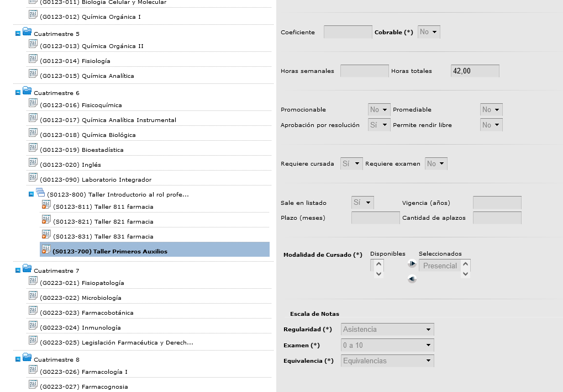Select (G0223-027) Farmacognosia tree item
This screenshot has height=392, width=563.
coord(83,386)
